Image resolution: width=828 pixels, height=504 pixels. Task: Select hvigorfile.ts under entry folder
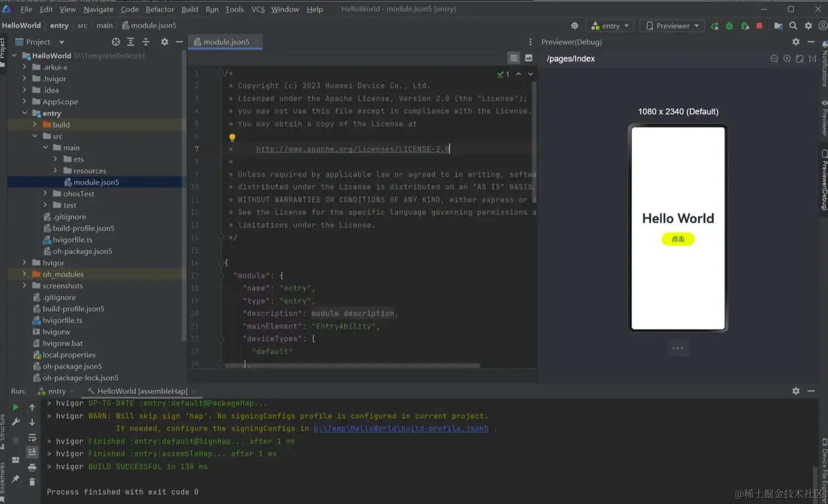pyautogui.click(x=73, y=240)
